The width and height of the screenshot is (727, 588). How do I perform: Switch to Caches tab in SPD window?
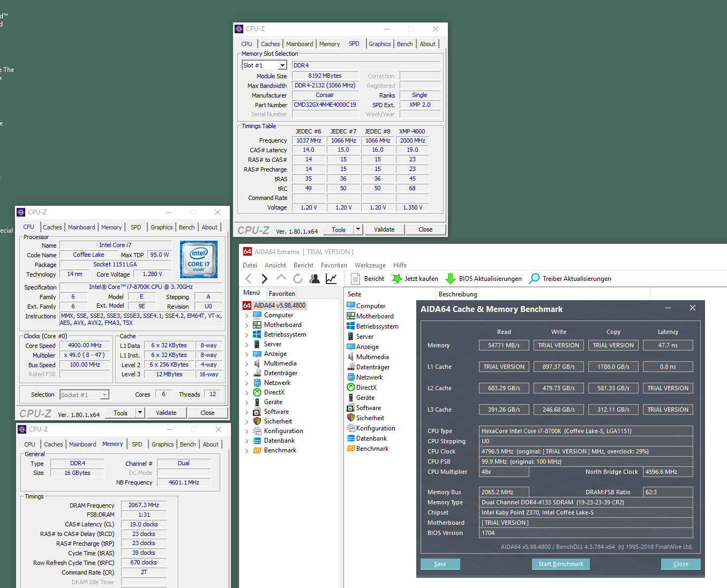[x=271, y=44]
